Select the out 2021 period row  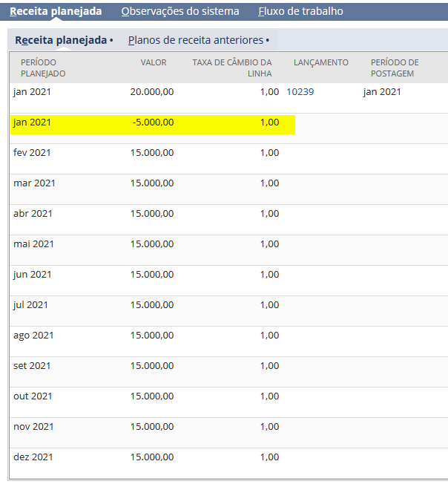228,402
